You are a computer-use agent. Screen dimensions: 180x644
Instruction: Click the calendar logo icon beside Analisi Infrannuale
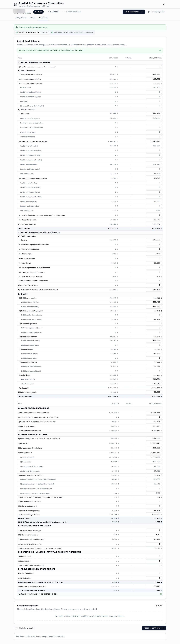coord(15,4)
